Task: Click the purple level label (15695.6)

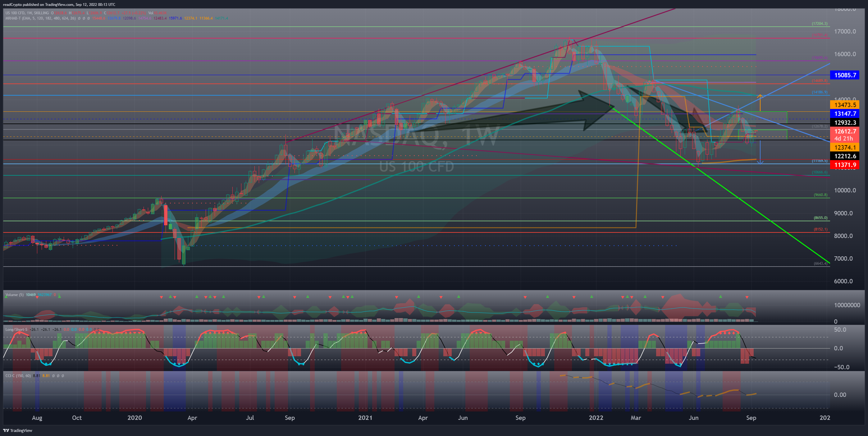Action: tap(820, 58)
